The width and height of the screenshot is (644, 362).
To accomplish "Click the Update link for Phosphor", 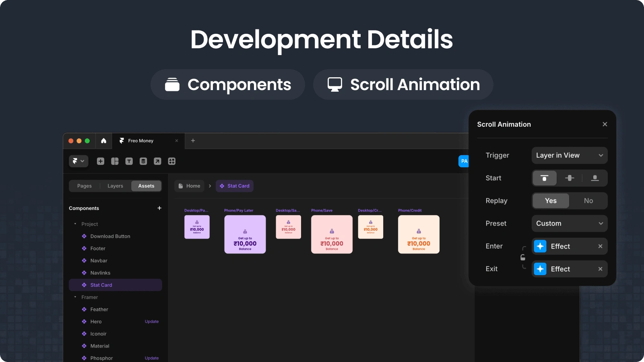I will click(152, 358).
